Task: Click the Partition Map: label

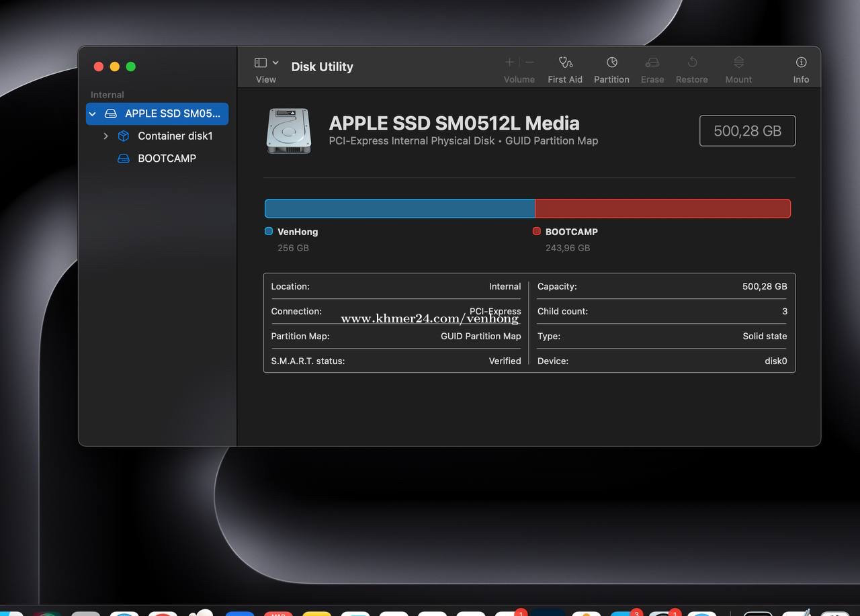Action: (x=300, y=336)
